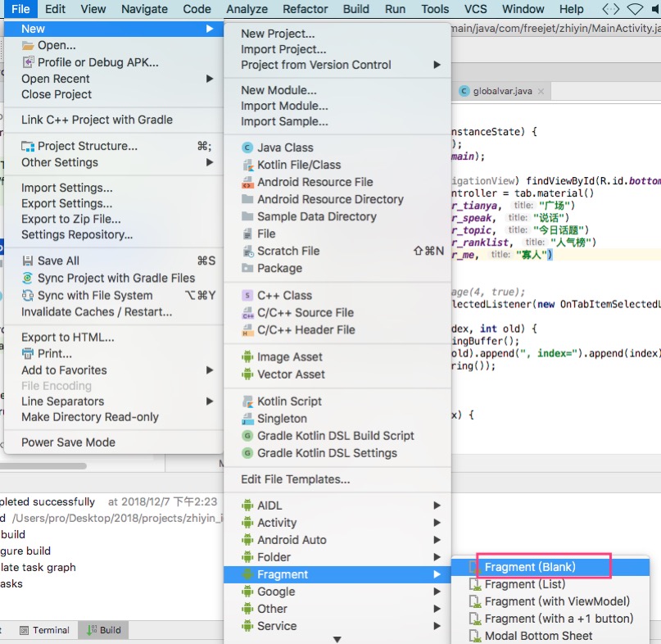The image size is (661, 644).
Task: Click the Scratch File icon
Action: pos(247,251)
